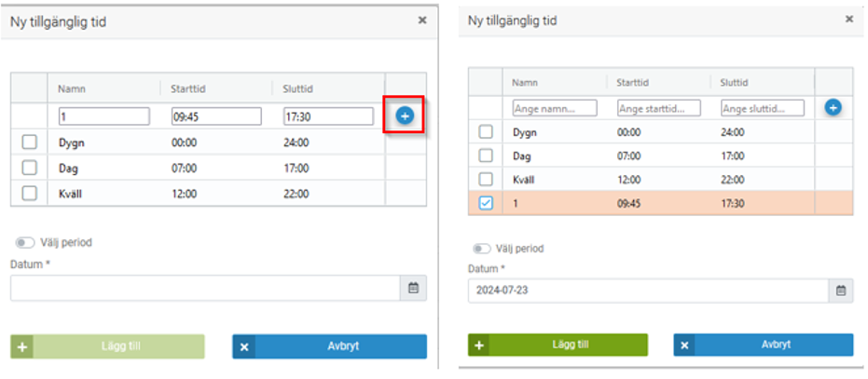Click the empty Datum field in left dialog
868x379 pixels.
pos(205,289)
